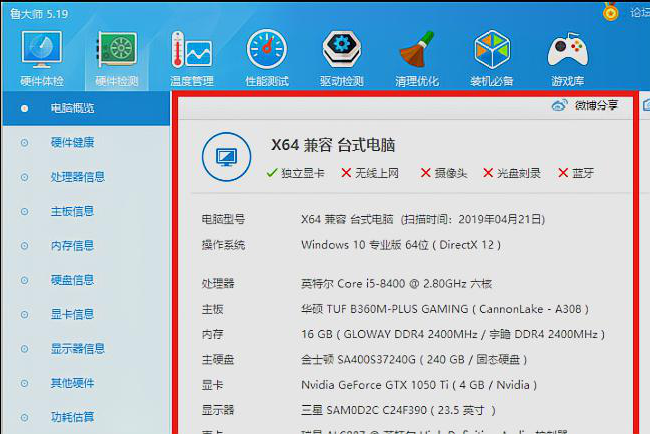The image size is (650, 434).
Task: Click the 扫描时间 2019年04月21日 text
Action: pyautogui.click(x=473, y=219)
